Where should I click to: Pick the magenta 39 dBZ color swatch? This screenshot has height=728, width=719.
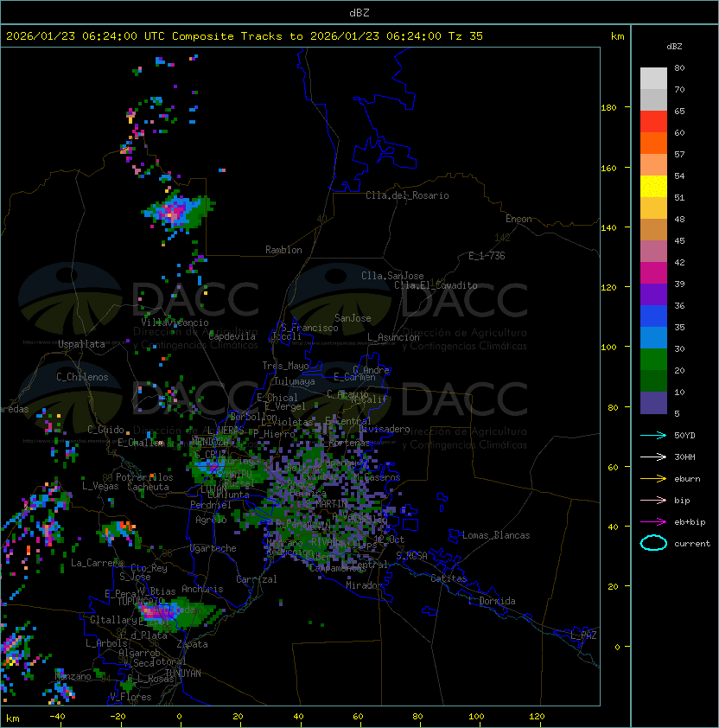tap(653, 273)
